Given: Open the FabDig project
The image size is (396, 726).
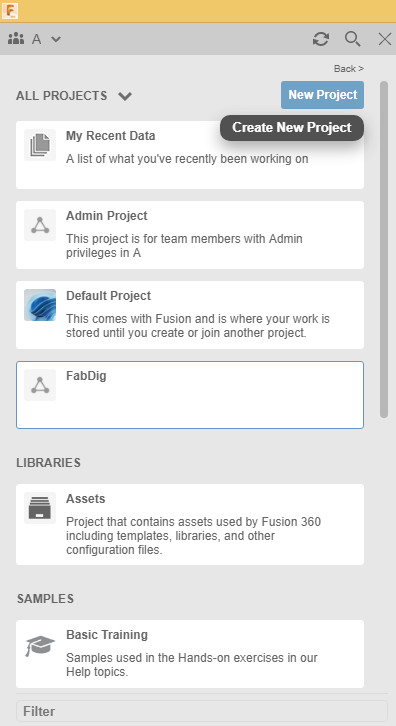Looking at the screenshot, I should pyautogui.click(x=190, y=395).
